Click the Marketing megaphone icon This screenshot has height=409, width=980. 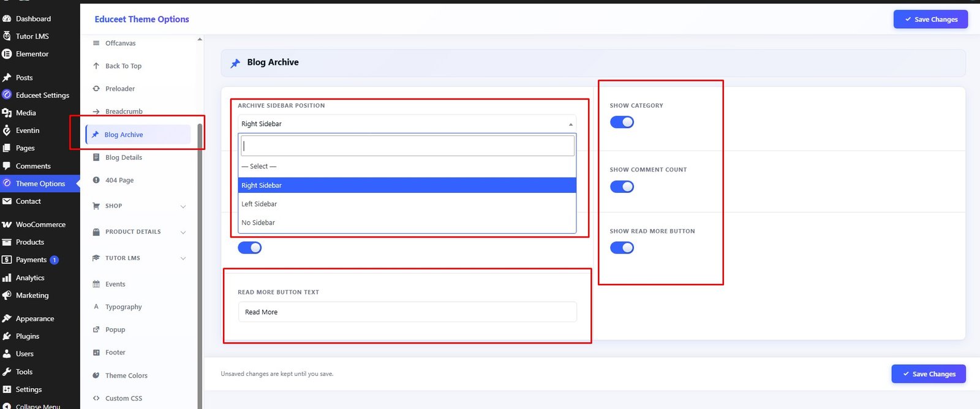tap(7, 295)
